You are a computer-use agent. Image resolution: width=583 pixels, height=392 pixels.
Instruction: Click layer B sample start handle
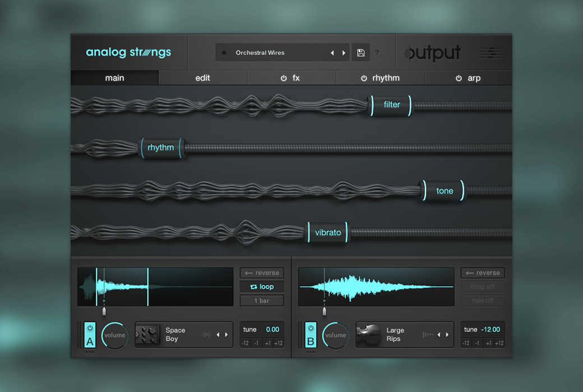[x=324, y=311]
